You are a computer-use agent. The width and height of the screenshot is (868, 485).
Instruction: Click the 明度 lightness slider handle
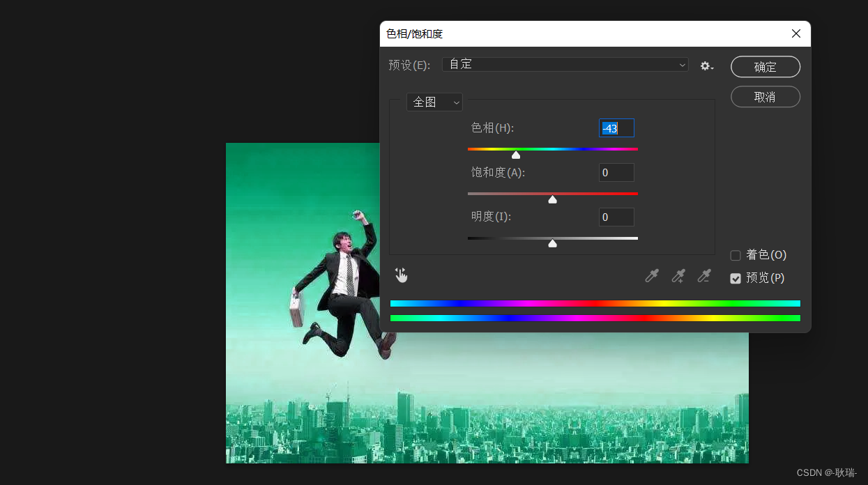(x=552, y=243)
